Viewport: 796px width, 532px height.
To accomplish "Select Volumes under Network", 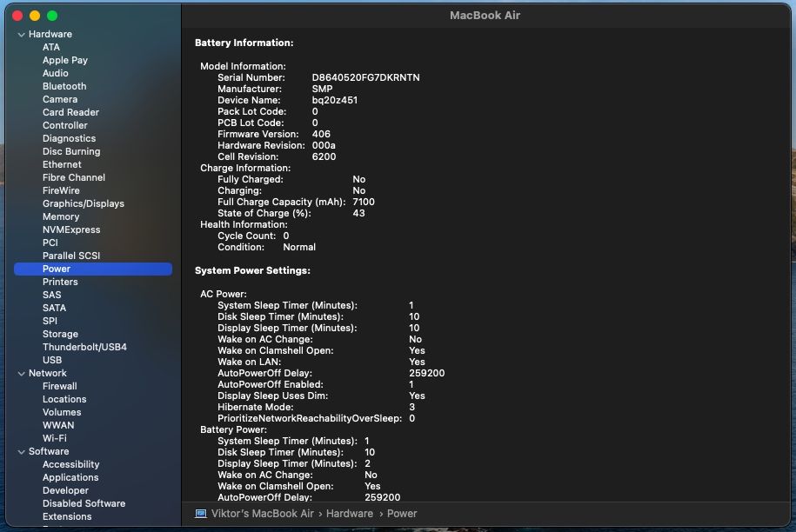I will tap(62, 412).
